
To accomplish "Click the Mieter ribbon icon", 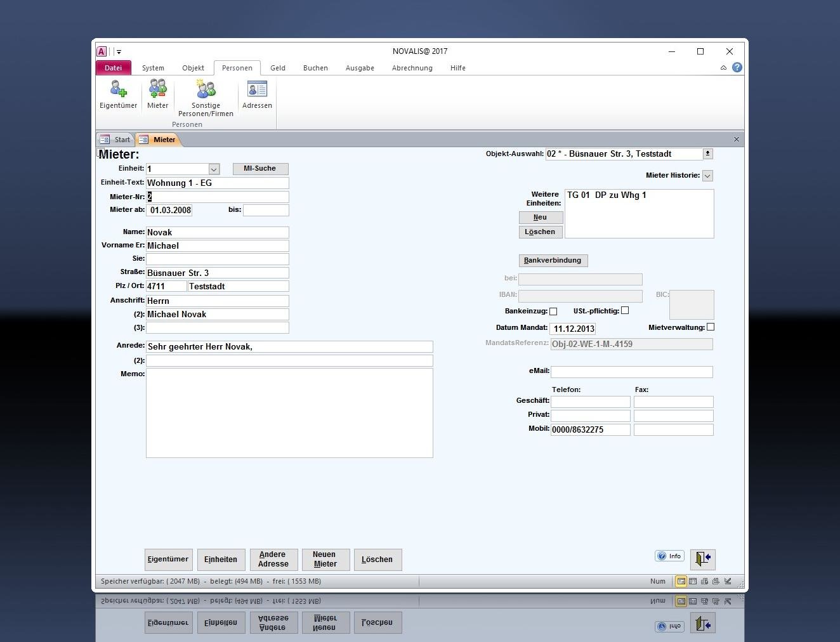I will [157, 94].
